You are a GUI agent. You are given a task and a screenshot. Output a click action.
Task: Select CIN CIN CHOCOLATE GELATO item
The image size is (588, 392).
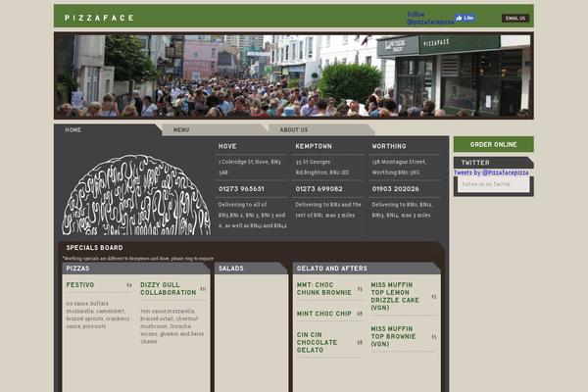point(317,342)
